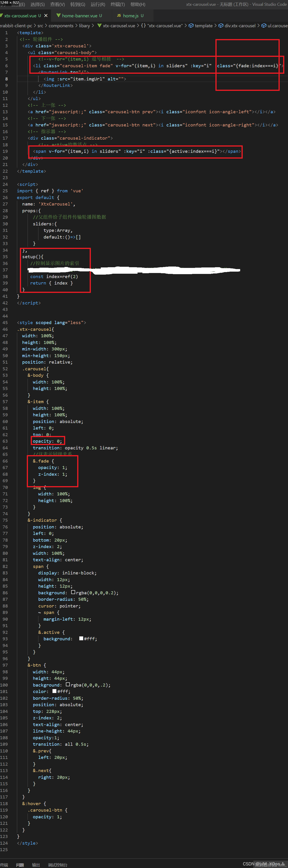288x868 pixels.
Task: Open the 运行(R) menu
Action: coord(98,4)
